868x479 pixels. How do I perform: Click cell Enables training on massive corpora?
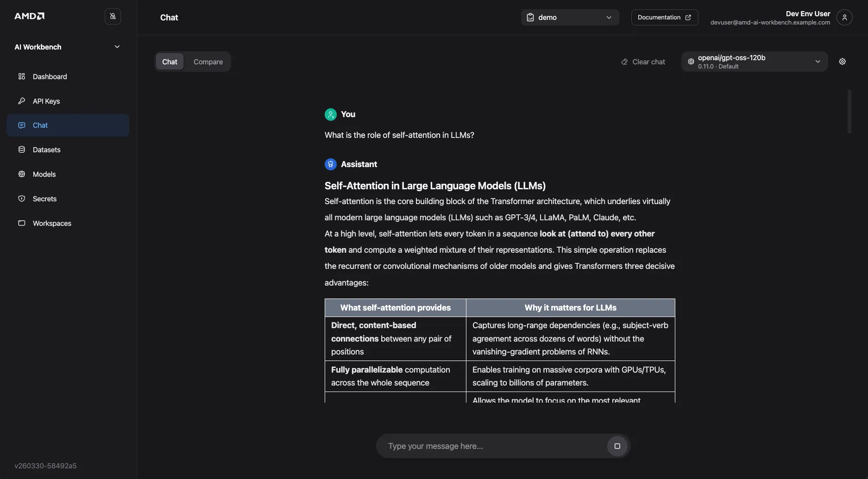(x=570, y=376)
